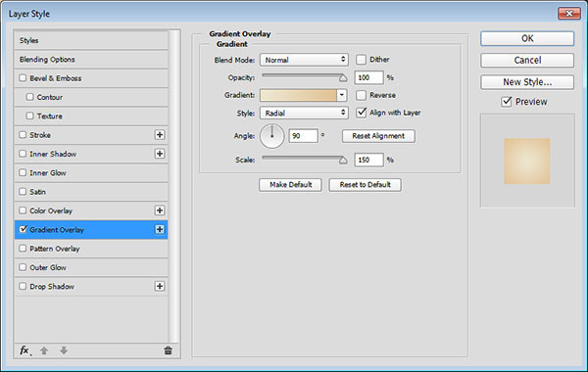Delete effect using the trash icon

point(168,350)
